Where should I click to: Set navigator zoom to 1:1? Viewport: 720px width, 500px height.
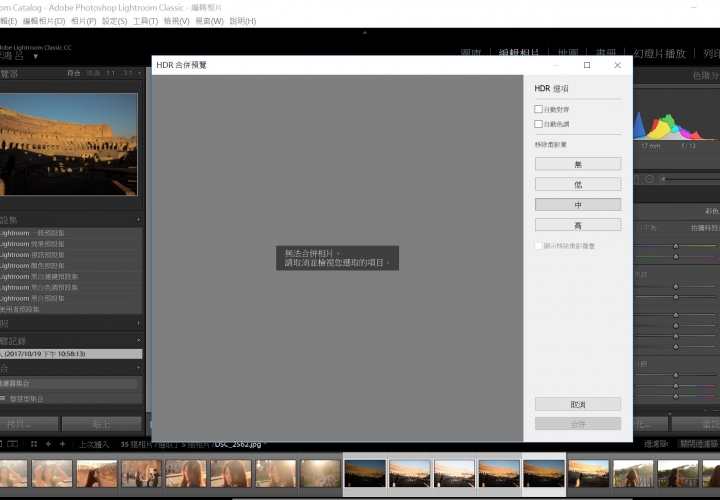[110, 73]
